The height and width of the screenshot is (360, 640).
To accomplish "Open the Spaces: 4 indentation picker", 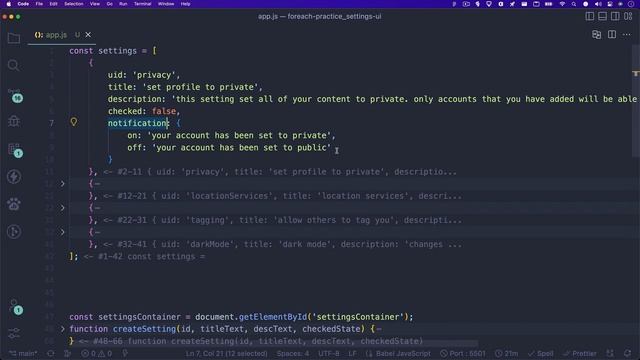I will pos(293,353).
